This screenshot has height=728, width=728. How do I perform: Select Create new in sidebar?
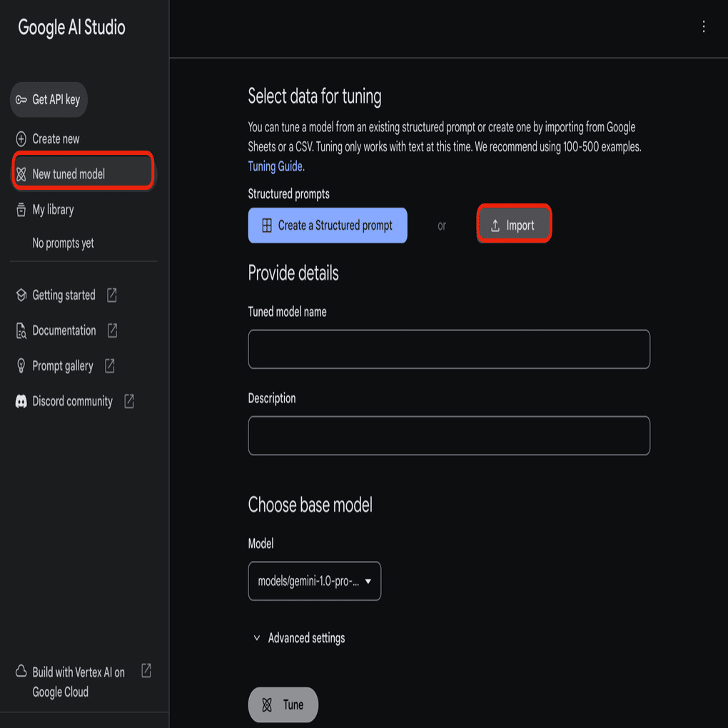pos(56,139)
